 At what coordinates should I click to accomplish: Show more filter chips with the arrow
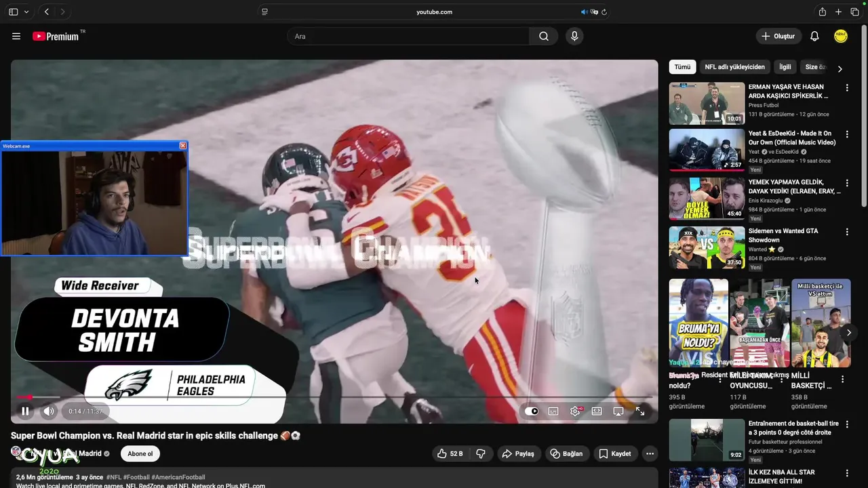click(x=840, y=68)
